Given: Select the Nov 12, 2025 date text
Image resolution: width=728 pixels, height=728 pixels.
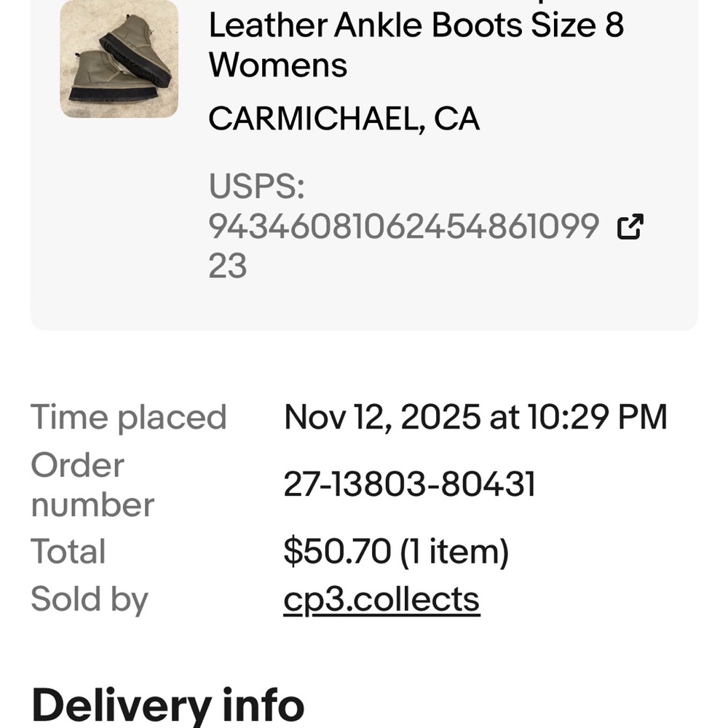Looking at the screenshot, I should coord(381,417).
